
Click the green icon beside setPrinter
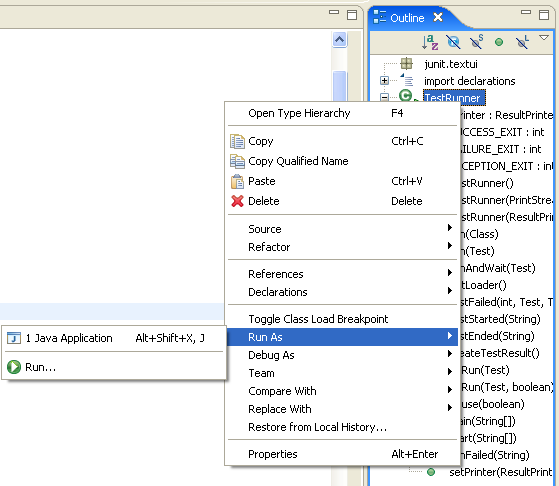(431, 472)
